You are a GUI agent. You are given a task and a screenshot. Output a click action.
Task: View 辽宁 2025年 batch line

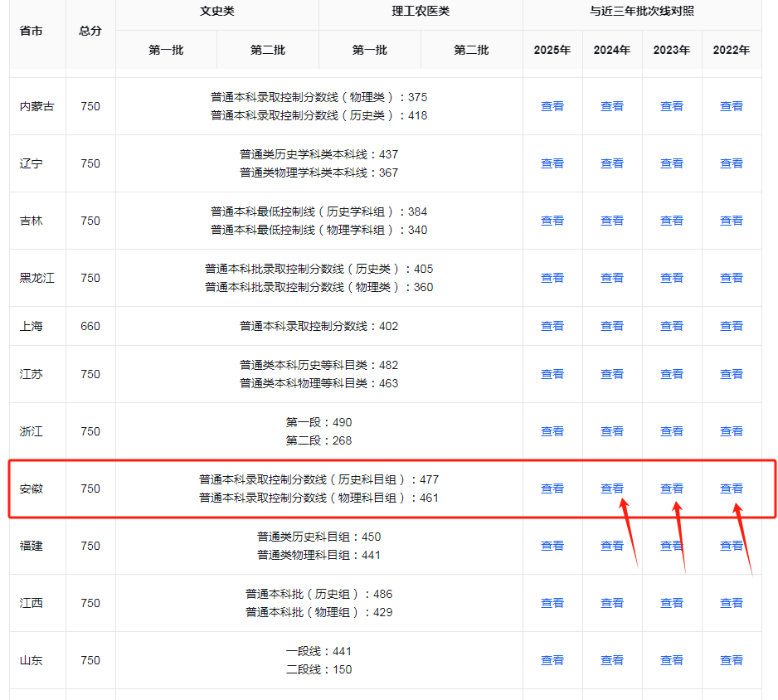552,163
